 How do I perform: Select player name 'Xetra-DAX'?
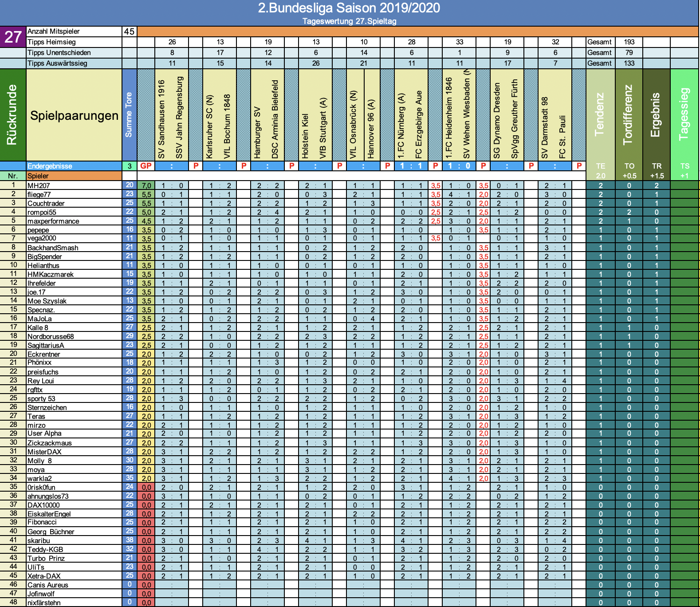point(44,576)
